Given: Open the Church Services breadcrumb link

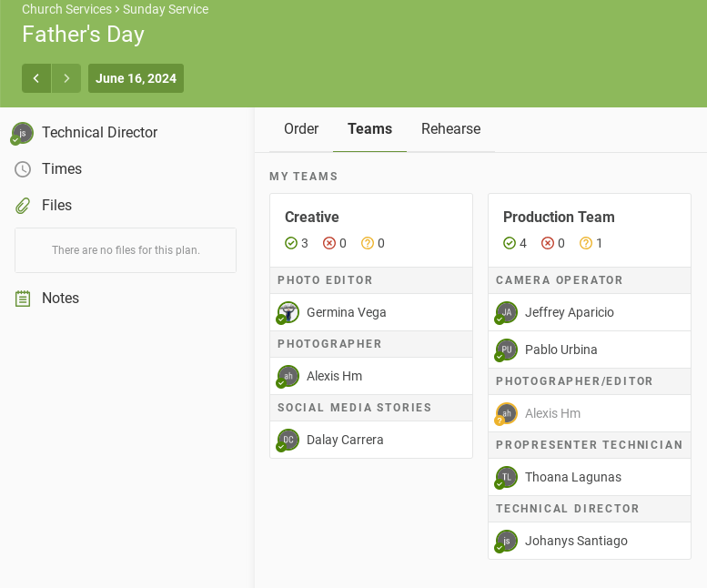Looking at the screenshot, I should [66, 9].
